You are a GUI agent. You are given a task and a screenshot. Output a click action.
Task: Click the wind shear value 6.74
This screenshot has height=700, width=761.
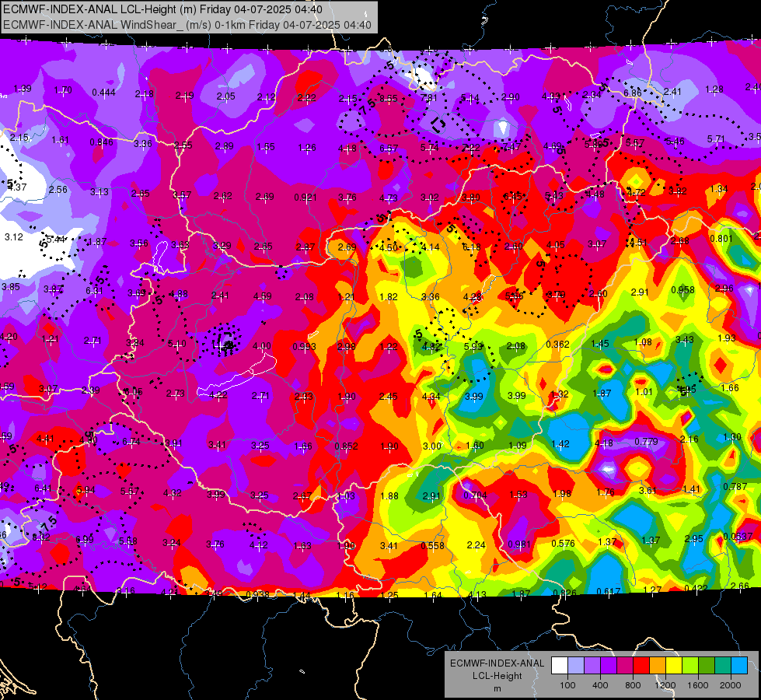[131, 442]
